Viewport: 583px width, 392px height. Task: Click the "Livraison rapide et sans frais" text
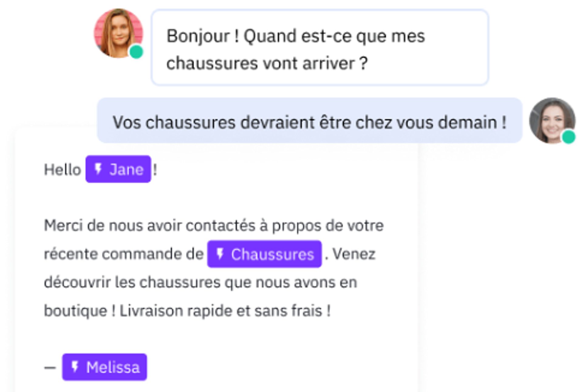(x=225, y=311)
